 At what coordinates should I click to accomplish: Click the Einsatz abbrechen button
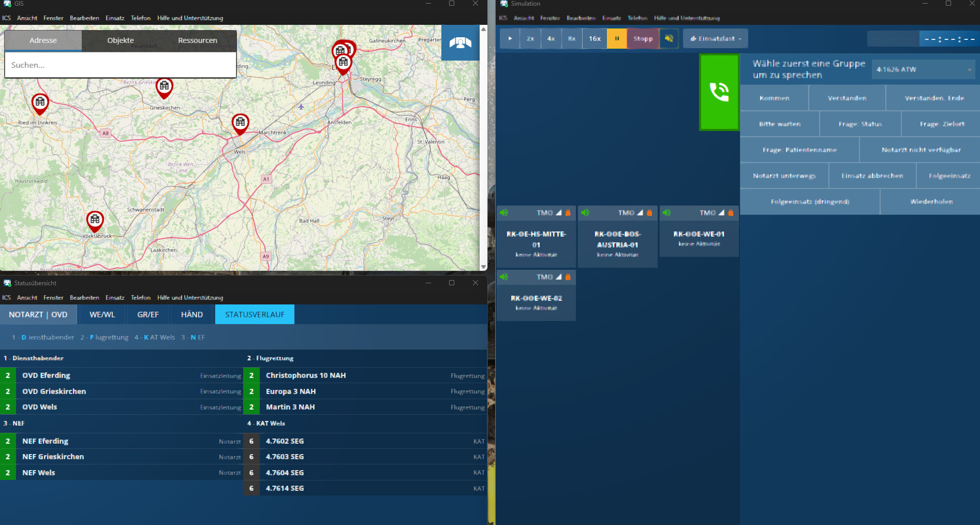(872, 176)
